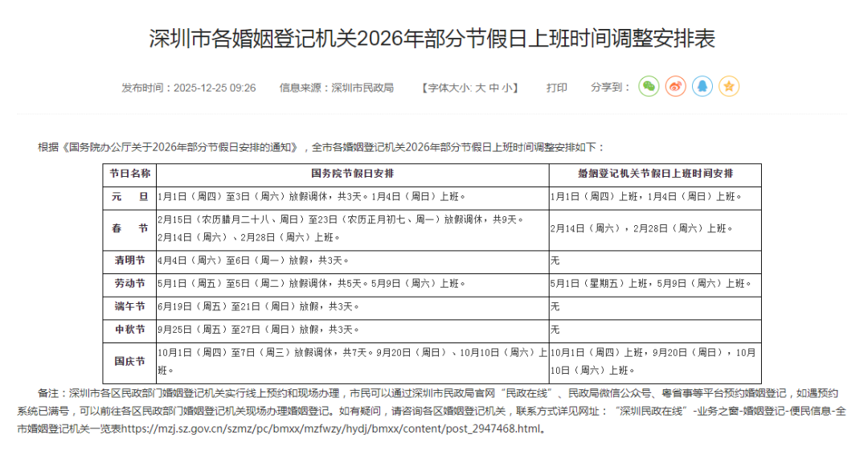Viewport: 868px width, 451px height.
Task: Click the 5月1日至5日放假调休 cell
Action: [x=353, y=284]
